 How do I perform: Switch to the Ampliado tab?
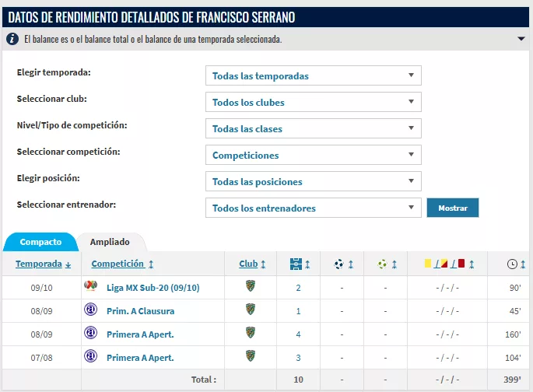110,242
